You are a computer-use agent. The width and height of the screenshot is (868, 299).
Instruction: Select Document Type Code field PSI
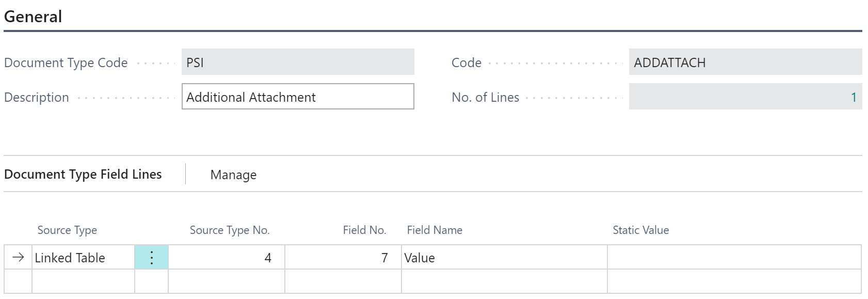298,62
